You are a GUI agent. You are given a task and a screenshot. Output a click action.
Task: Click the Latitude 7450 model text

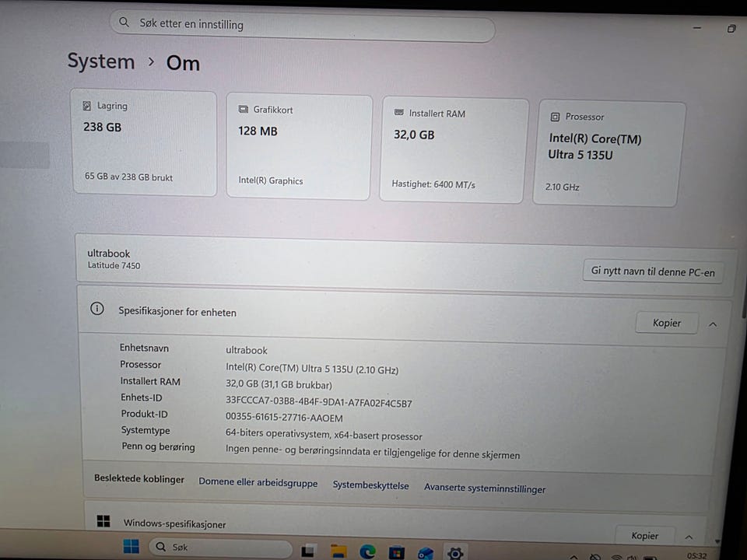click(x=114, y=265)
